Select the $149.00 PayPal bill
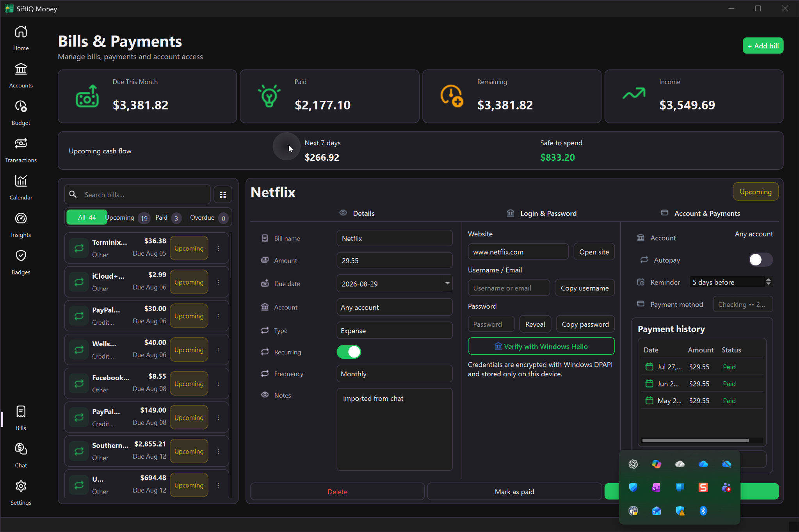The image size is (799, 532). 146,417
